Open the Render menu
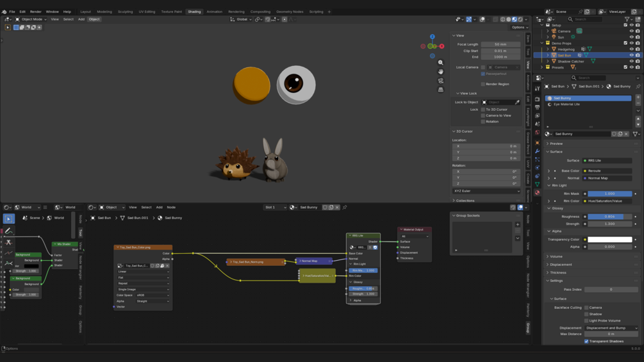This screenshot has width=644, height=362. [x=36, y=12]
